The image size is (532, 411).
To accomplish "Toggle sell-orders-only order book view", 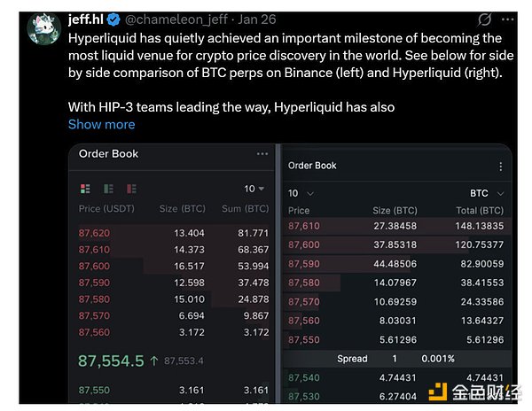I will [130, 189].
